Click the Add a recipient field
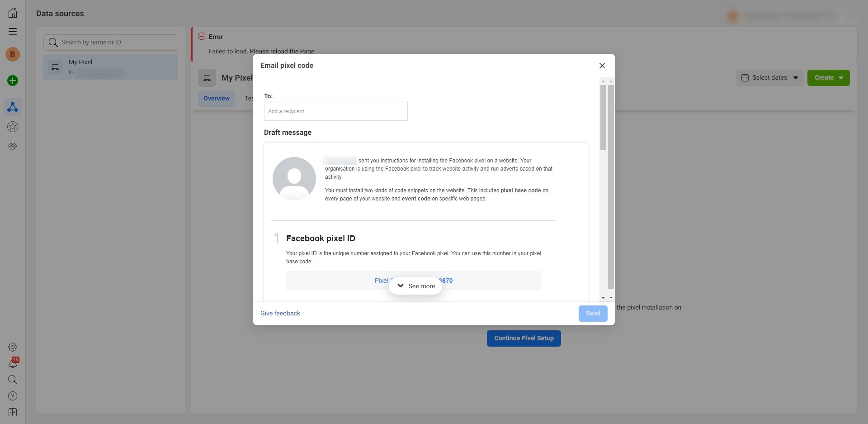The width and height of the screenshot is (868, 424). coord(336,111)
